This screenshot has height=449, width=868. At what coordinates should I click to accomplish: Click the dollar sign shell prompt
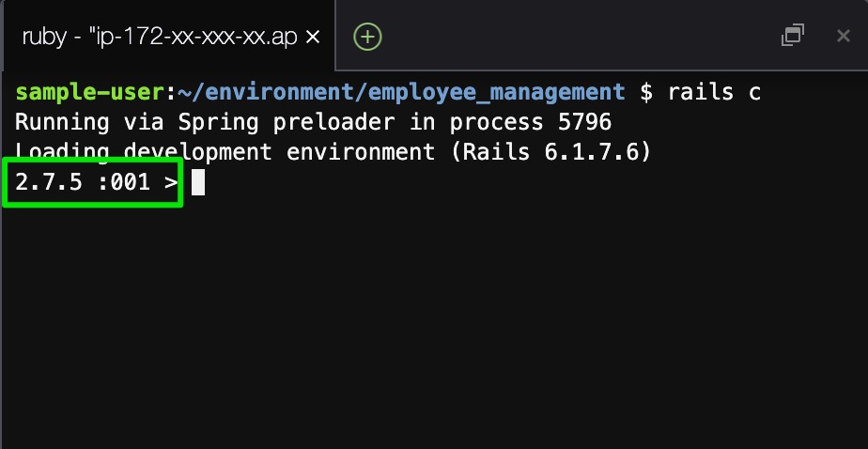click(644, 93)
